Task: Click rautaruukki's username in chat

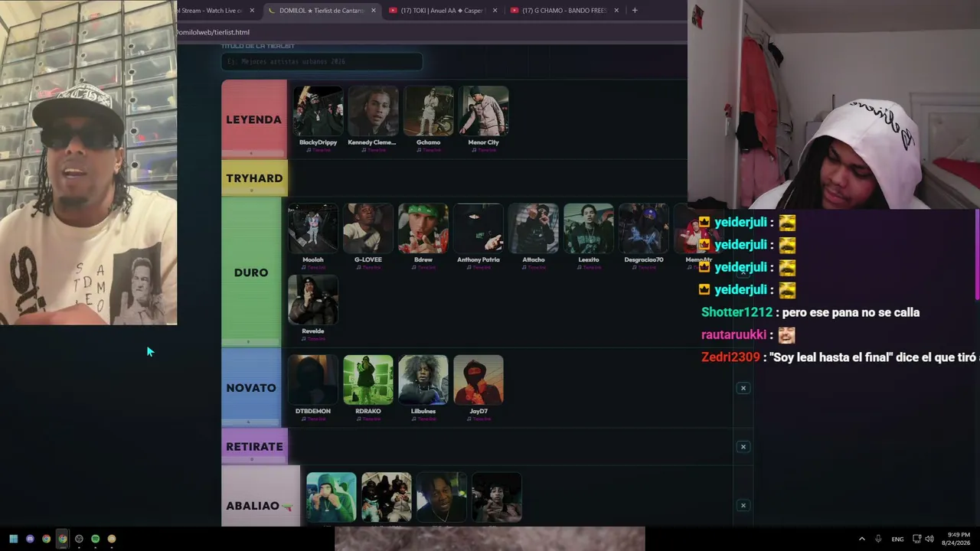Action: click(733, 335)
